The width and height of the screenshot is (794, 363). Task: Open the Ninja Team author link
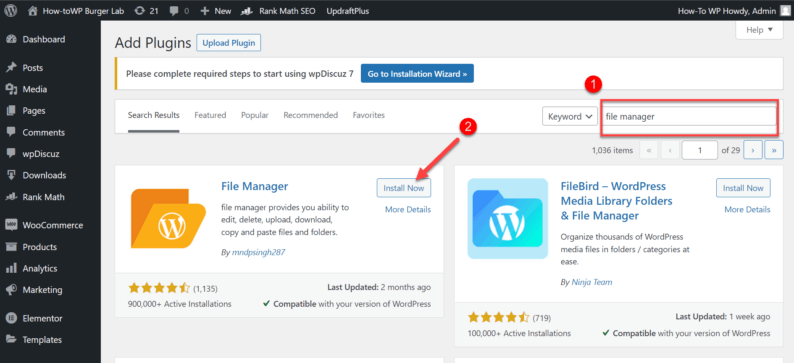tap(592, 282)
